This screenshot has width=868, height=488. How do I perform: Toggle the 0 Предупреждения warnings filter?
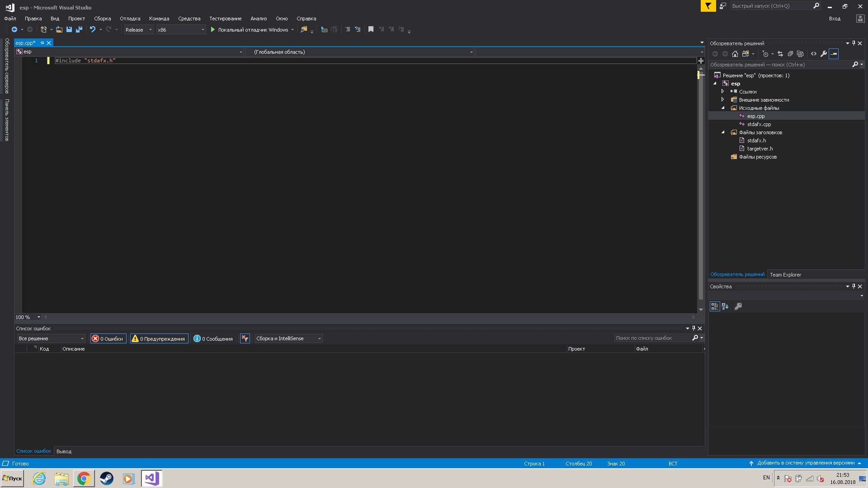159,338
